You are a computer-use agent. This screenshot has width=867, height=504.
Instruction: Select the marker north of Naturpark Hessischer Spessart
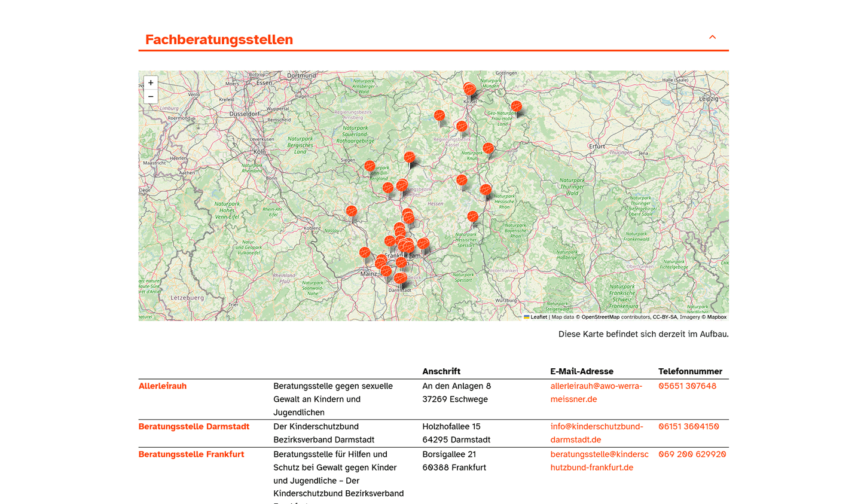point(473,216)
